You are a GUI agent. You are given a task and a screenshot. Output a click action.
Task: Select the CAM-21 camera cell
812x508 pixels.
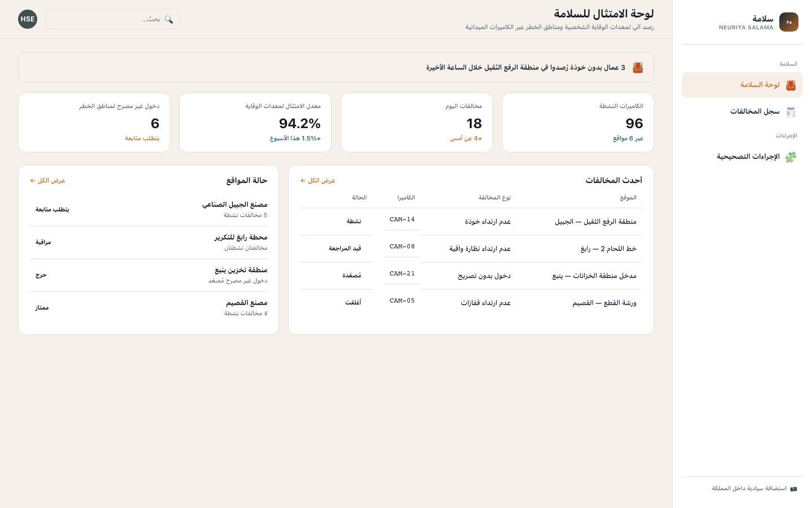(x=402, y=274)
